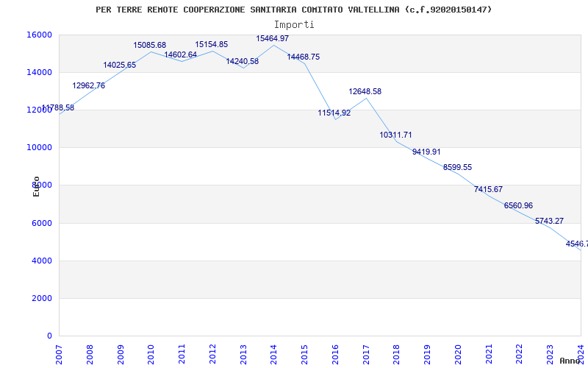This screenshot has height=368, width=588.
Task: Click the x-axis year 2013
Action: pos(243,355)
